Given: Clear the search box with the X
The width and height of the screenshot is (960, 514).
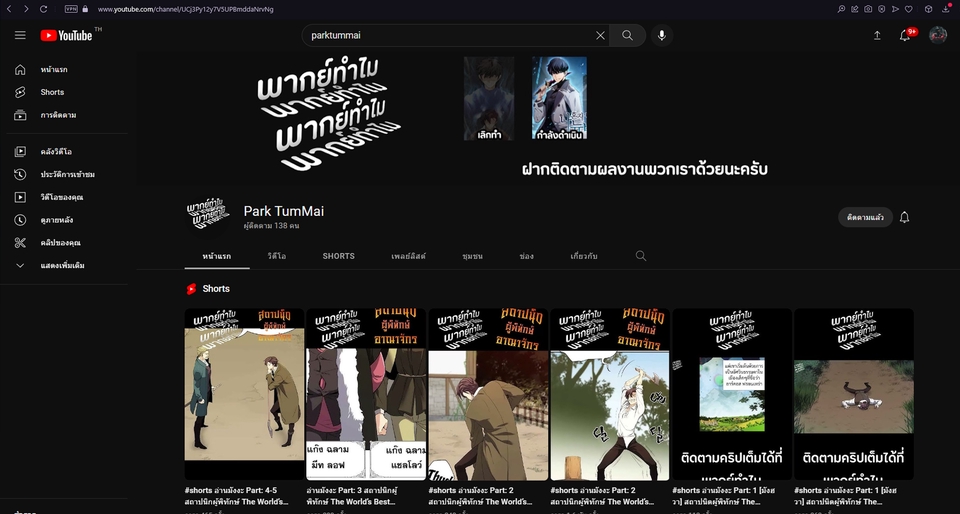Looking at the screenshot, I should tap(601, 35).
